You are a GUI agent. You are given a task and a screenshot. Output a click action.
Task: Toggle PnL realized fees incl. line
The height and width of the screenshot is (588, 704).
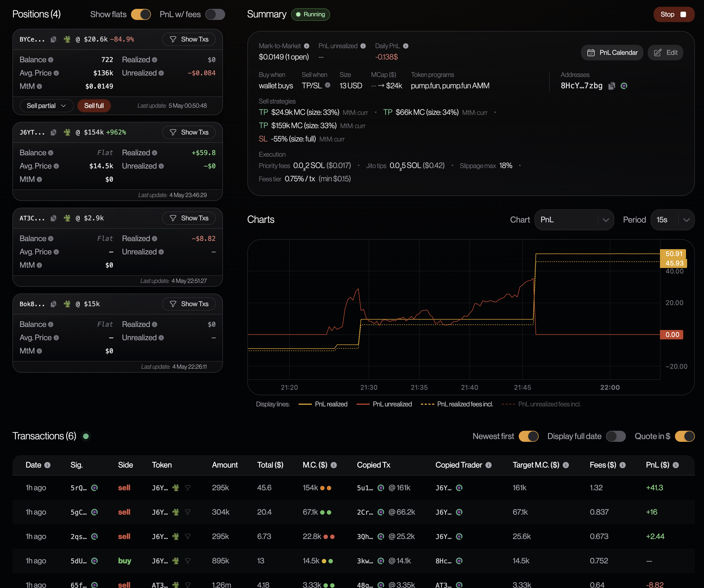click(x=457, y=404)
